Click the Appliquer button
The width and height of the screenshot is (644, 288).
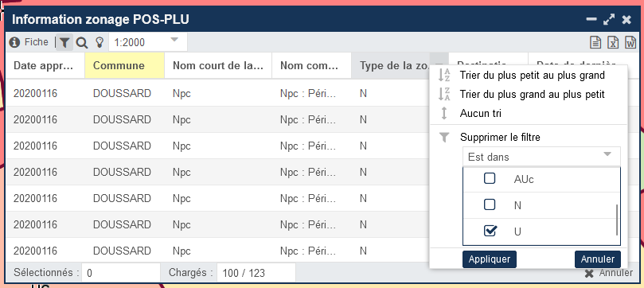coord(489,259)
